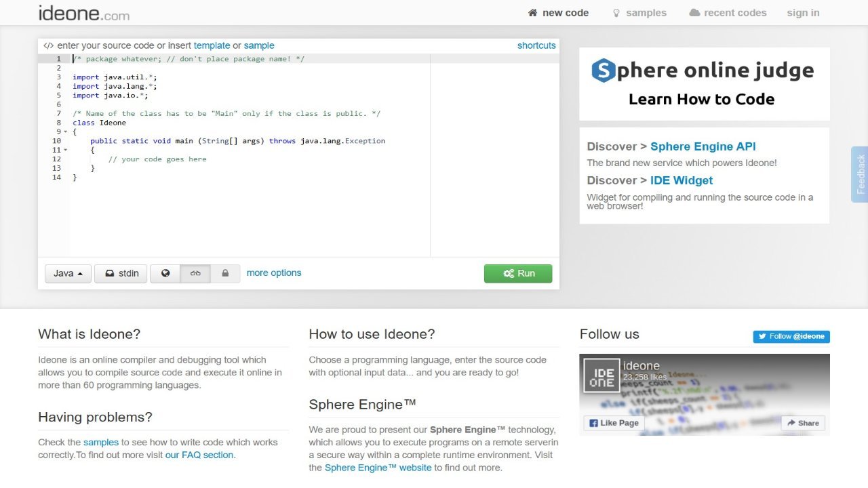Click the 'import java.io.*;' line
The image size is (868, 488).
[x=111, y=96]
